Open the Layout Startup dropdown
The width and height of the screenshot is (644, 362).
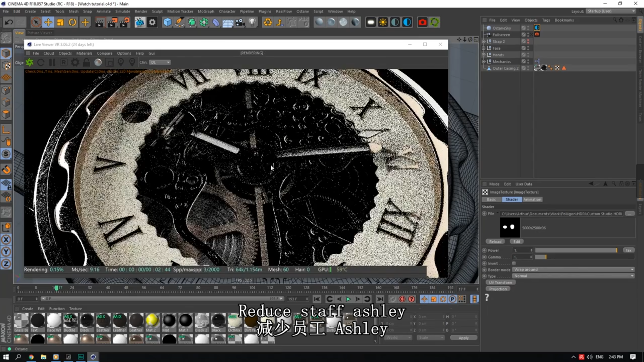click(x=611, y=11)
